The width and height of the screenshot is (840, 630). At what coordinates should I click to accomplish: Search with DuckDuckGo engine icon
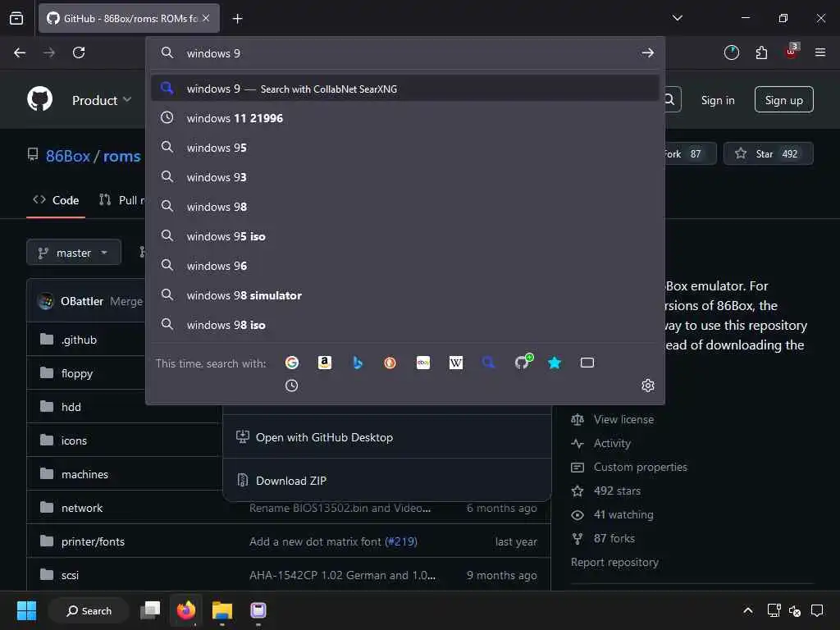click(x=390, y=363)
